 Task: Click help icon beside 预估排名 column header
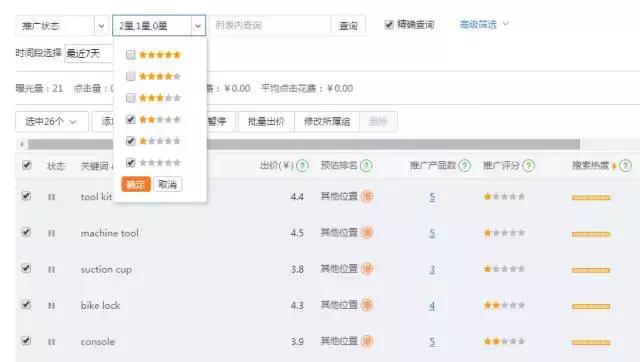click(x=366, y=165)
